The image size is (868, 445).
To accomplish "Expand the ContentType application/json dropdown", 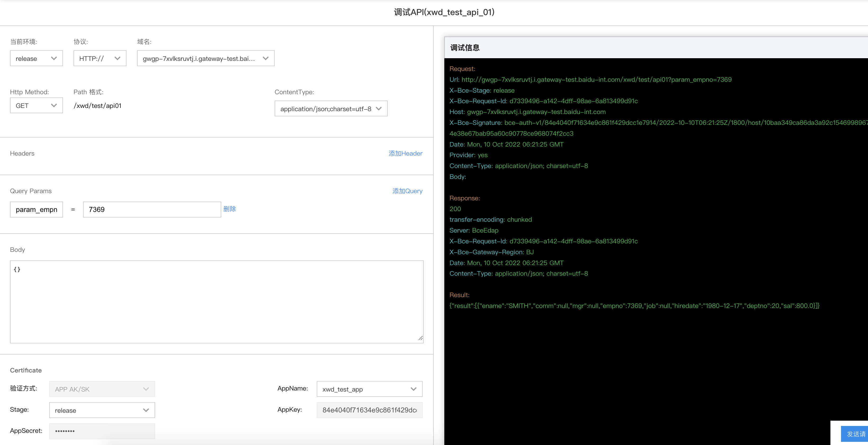I will pyautogui.click(x=331, y=108).
